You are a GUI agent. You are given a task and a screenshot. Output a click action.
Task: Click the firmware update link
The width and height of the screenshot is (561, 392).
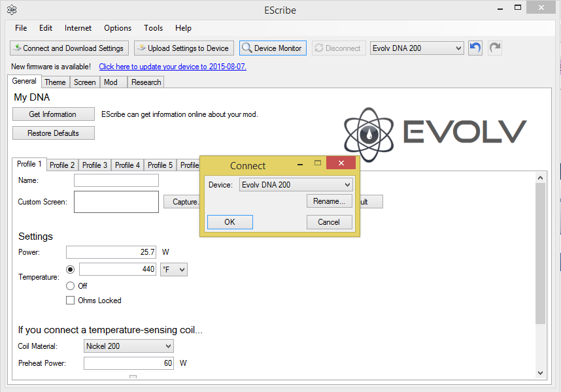click(x=173, y=67)
